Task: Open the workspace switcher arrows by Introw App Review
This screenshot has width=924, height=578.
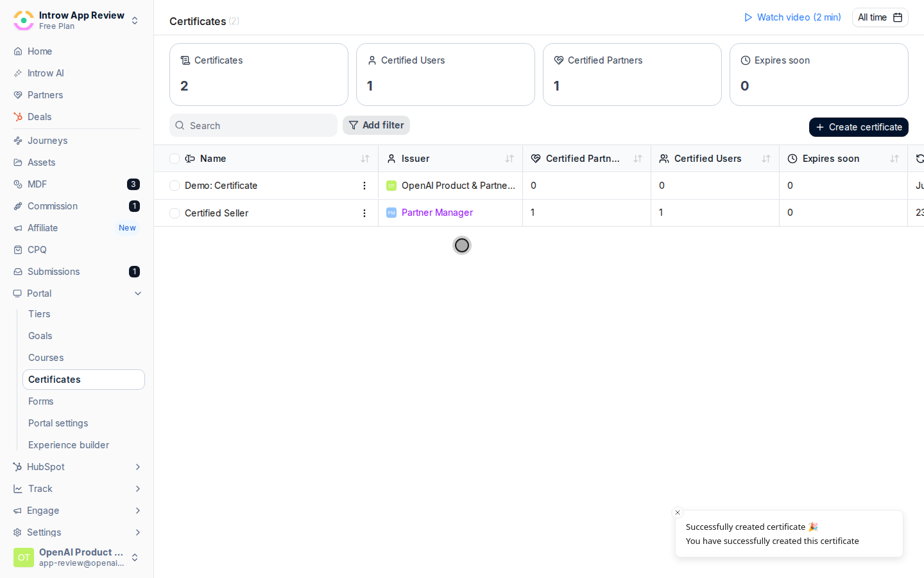Action: click(135, 21)
